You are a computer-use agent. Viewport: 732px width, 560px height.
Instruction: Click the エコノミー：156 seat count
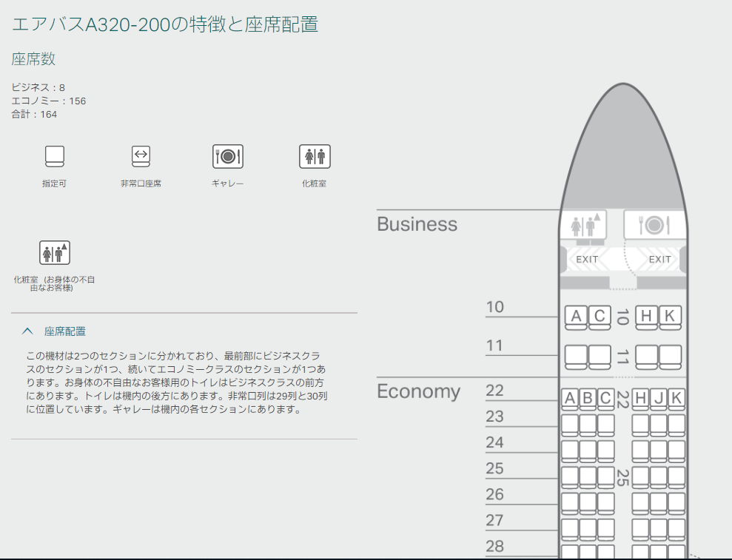coord(49,101)
